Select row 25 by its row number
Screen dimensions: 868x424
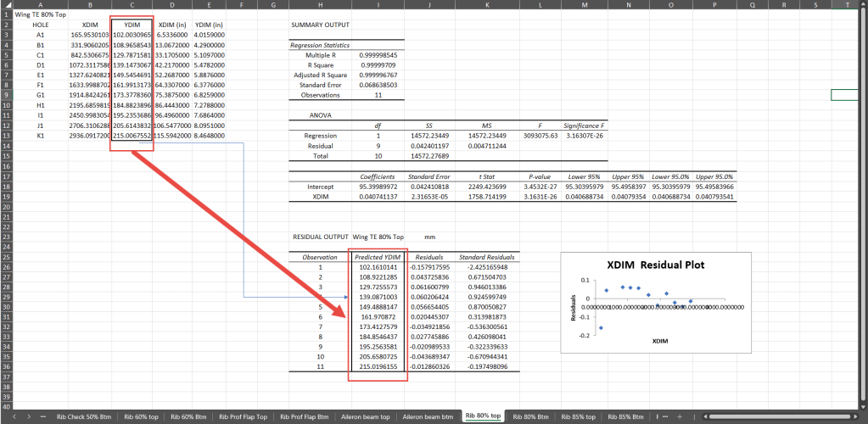coord(6,257)
